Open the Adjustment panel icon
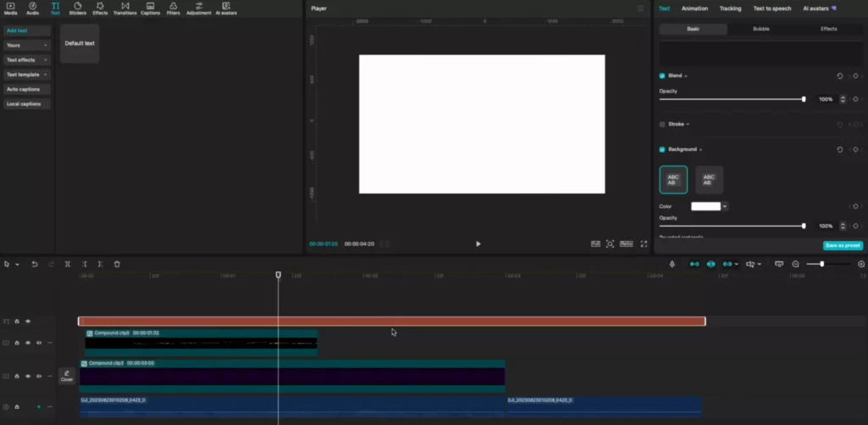Screen dimensions: 868x425 point(199,8)
